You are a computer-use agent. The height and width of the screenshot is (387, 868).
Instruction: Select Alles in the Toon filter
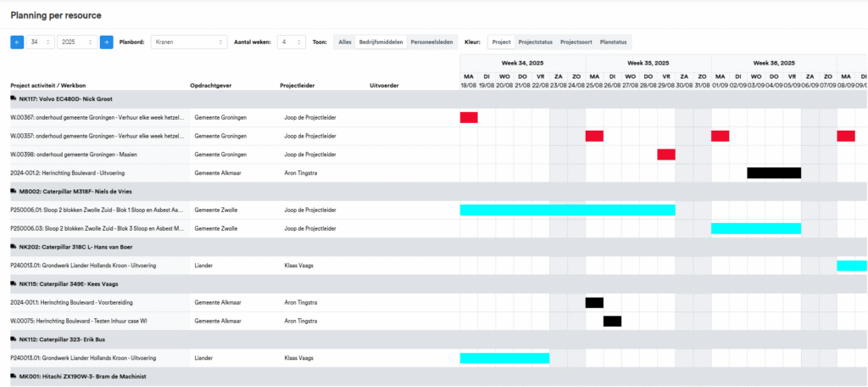point(344,42)
